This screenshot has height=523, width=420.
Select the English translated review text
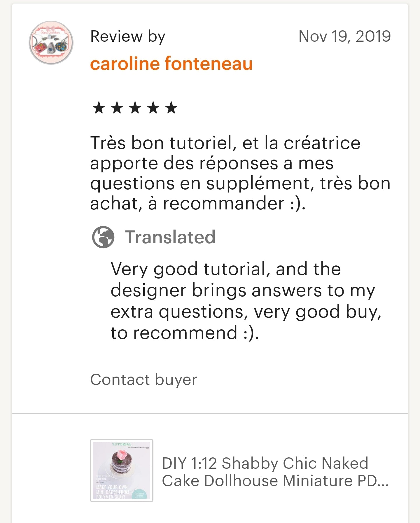point(246,301)
